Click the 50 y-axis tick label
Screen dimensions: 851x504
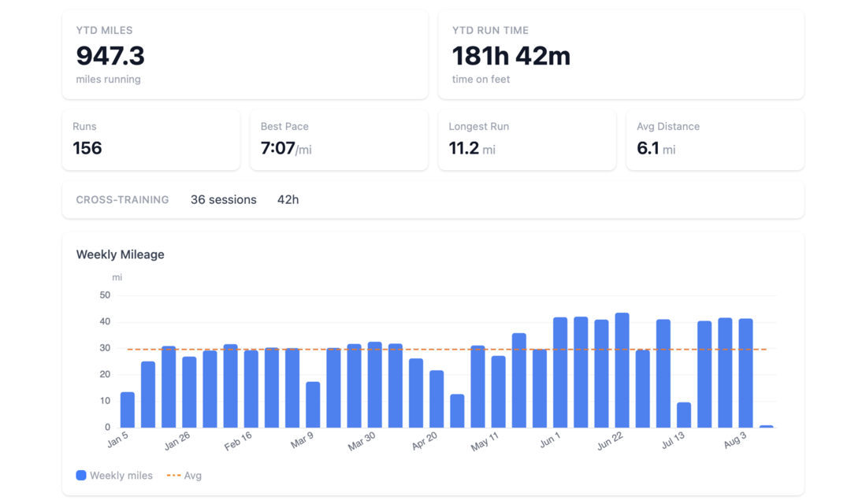pos(105,295)
